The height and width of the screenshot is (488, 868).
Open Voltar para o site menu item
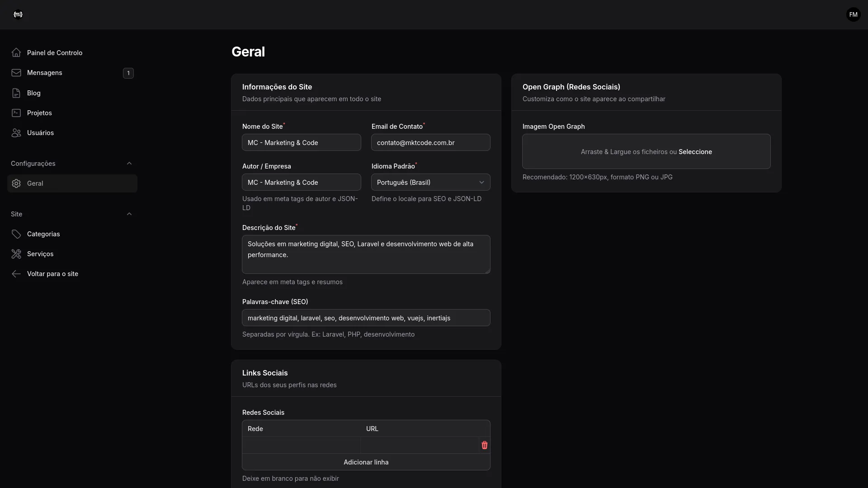(x=52, y=274)
